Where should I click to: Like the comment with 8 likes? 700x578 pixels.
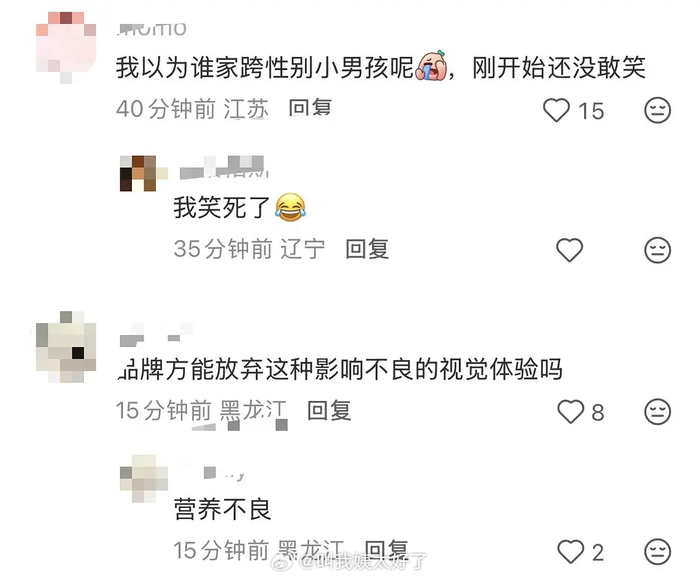[571, 411]
